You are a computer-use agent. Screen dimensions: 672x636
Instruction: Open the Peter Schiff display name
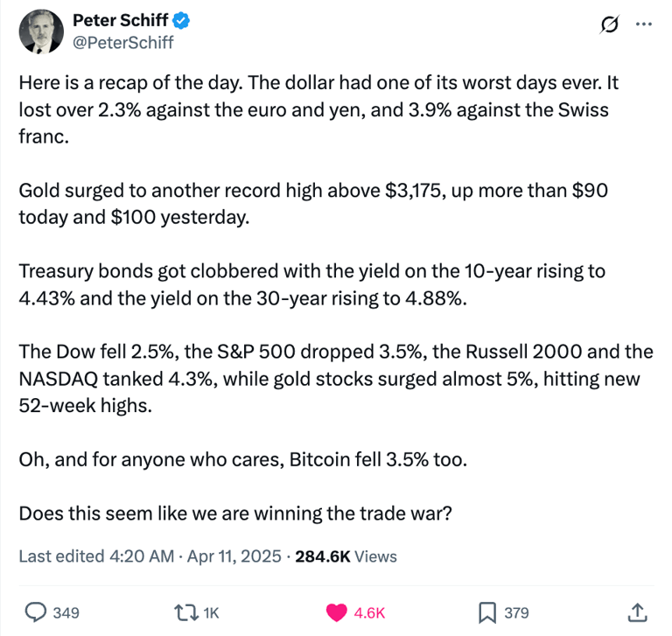[121, 20]
